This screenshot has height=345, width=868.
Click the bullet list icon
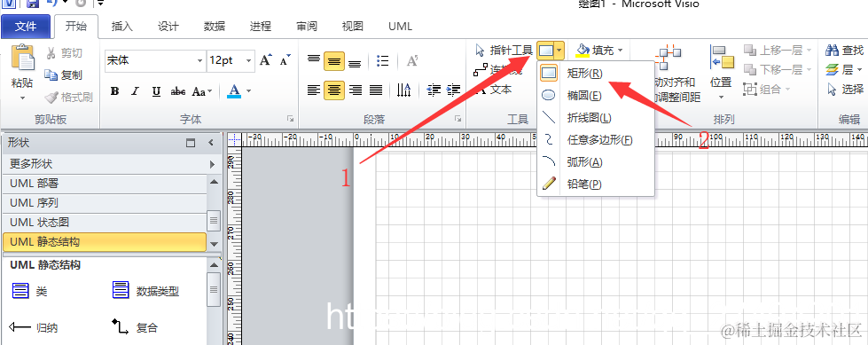[382, 60]
